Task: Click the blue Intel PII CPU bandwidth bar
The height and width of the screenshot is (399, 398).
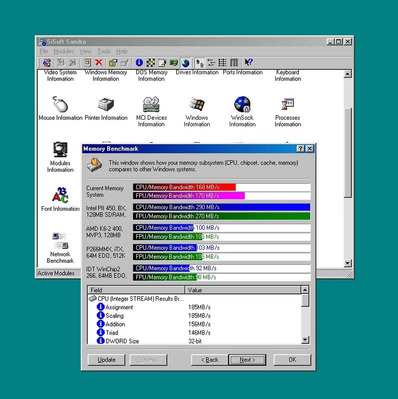Action: click(222, 207)
